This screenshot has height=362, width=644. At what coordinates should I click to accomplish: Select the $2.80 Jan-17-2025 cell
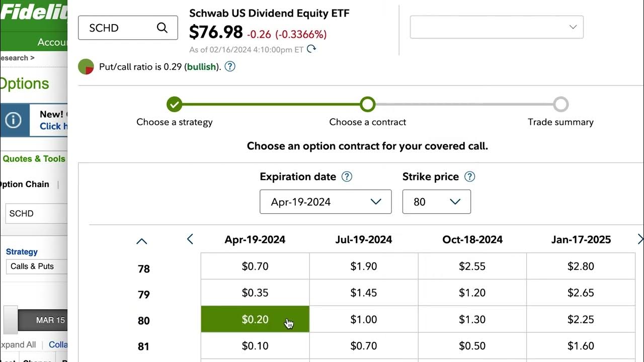click(581, 266)
